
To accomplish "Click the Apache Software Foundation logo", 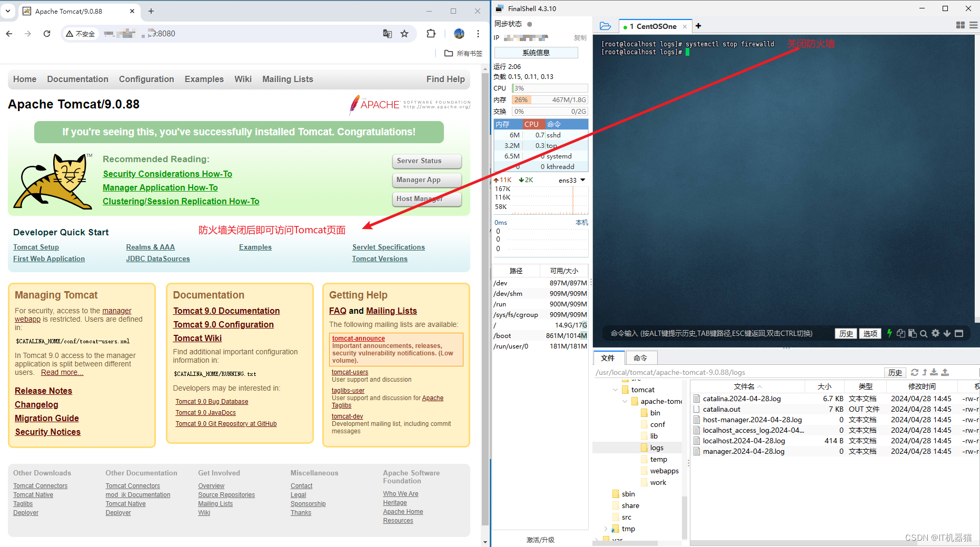I will 410,105.
